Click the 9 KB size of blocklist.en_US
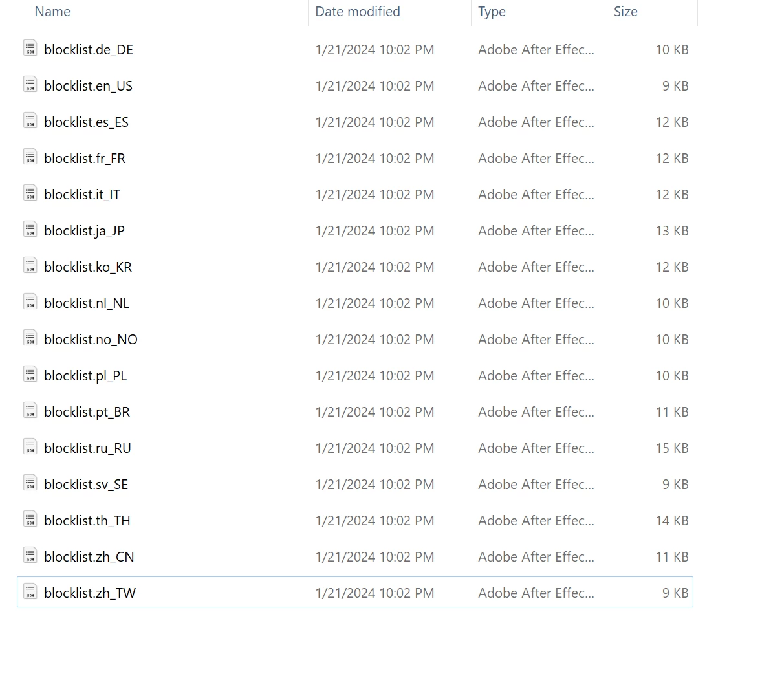 pyautogui.click(x=675, y=86)
